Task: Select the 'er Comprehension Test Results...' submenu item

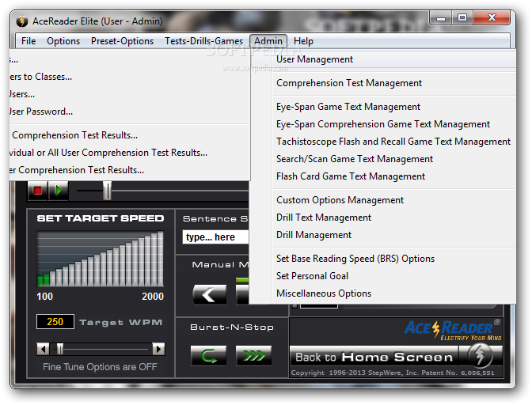Action: tap(130, 170)
